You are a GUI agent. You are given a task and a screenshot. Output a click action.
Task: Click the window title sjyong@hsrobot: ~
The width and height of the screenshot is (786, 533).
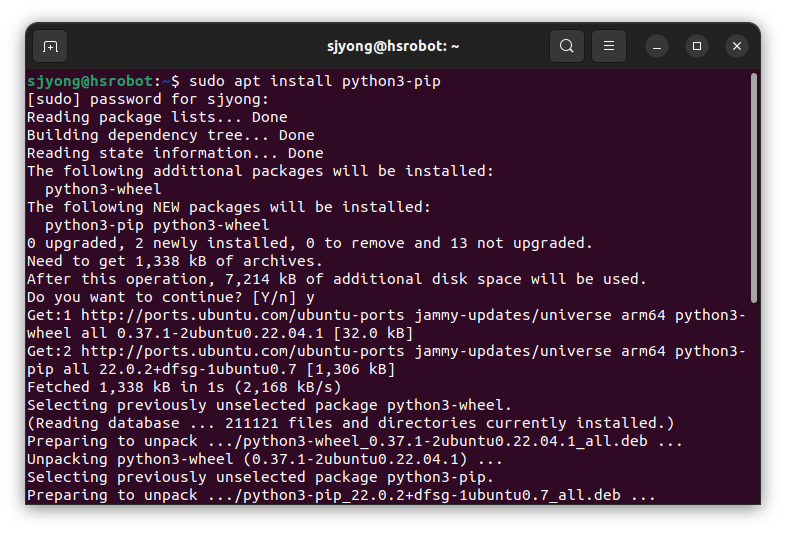click(x=393, y=46)
